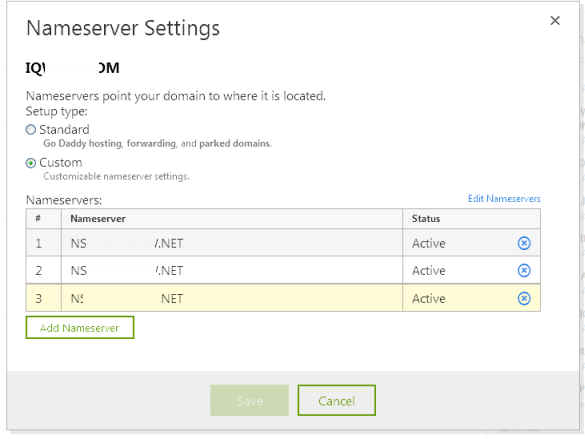
Task: Click the Active status in row 1
Action: 429,243
